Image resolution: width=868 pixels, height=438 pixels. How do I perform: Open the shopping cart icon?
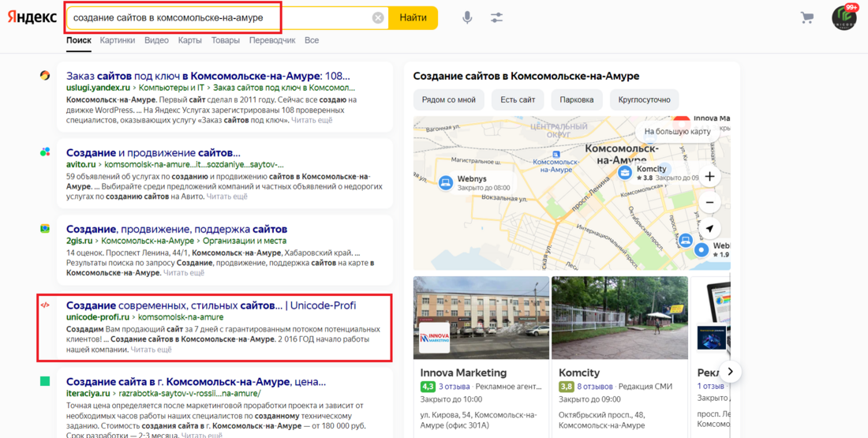807,17
